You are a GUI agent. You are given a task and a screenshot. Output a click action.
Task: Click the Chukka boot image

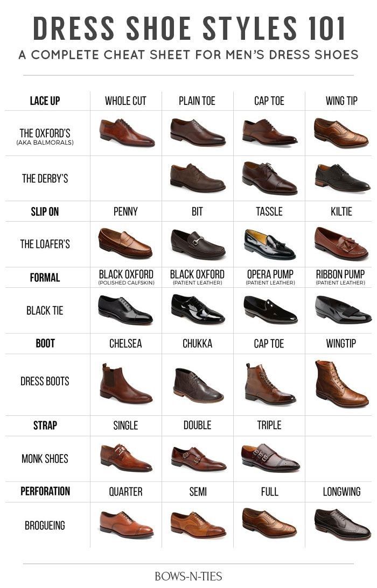[198, 385]
